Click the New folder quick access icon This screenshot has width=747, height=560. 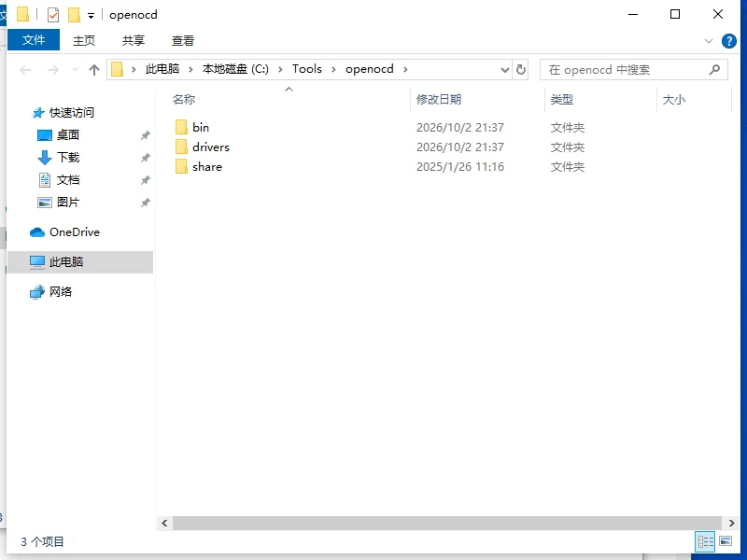point(74,15)
